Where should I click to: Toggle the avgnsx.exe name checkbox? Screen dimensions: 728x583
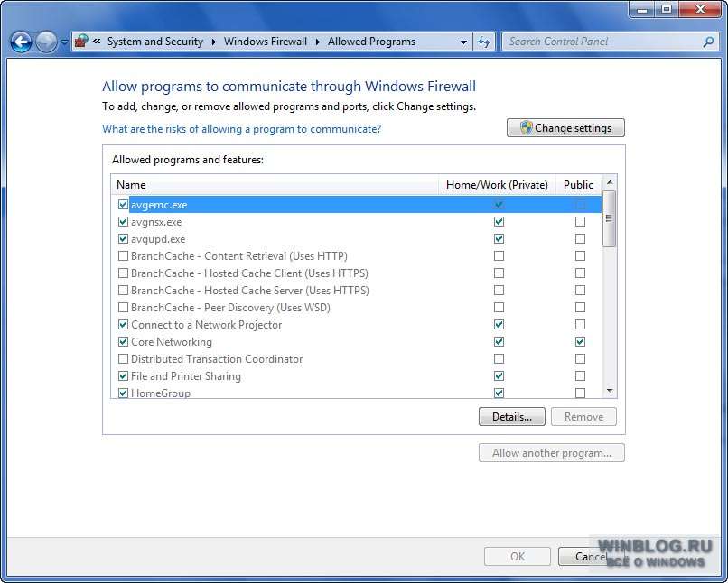(x=123, y=221)
